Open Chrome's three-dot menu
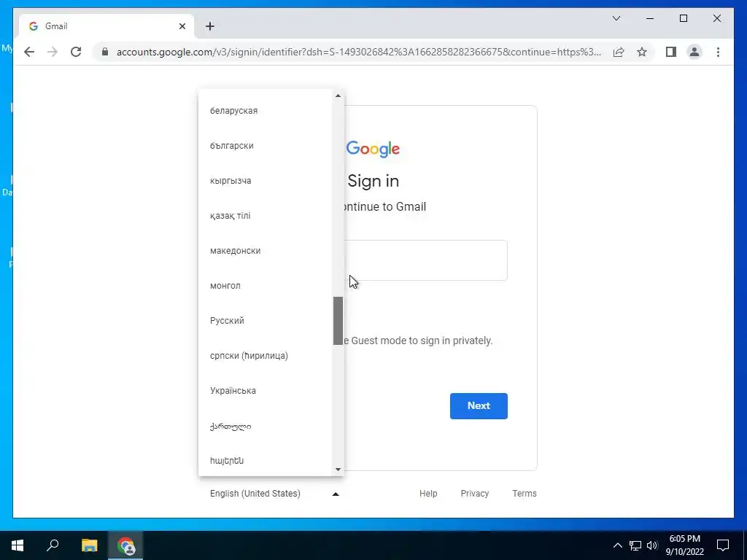This screenshot has height=560, width=747. coord(718,52)
